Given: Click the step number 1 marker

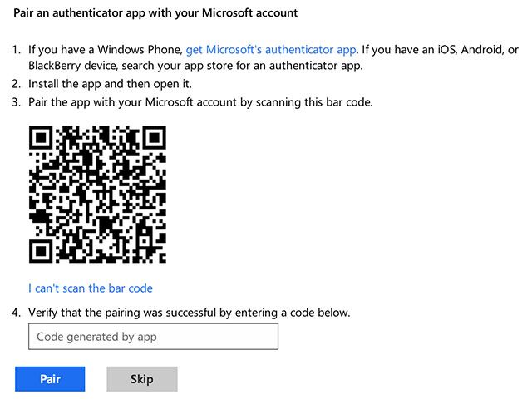Looking at the screenshot, I should (x=17, y=50).
